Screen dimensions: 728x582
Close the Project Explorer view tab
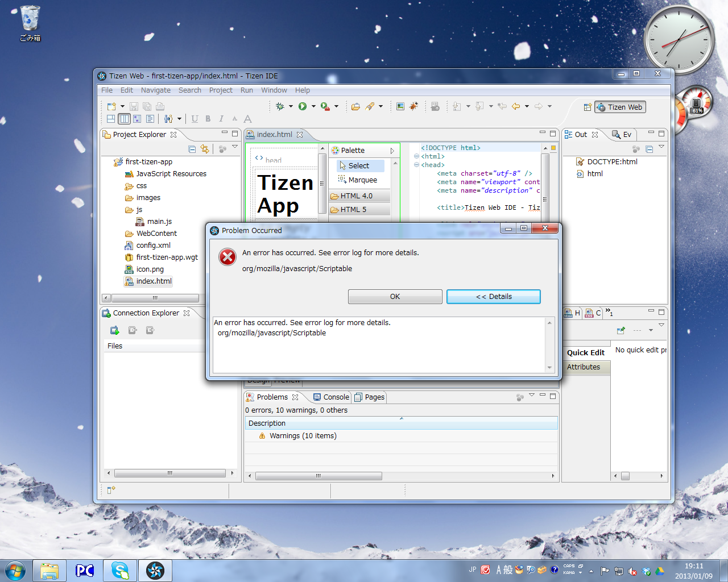(173, 135)
